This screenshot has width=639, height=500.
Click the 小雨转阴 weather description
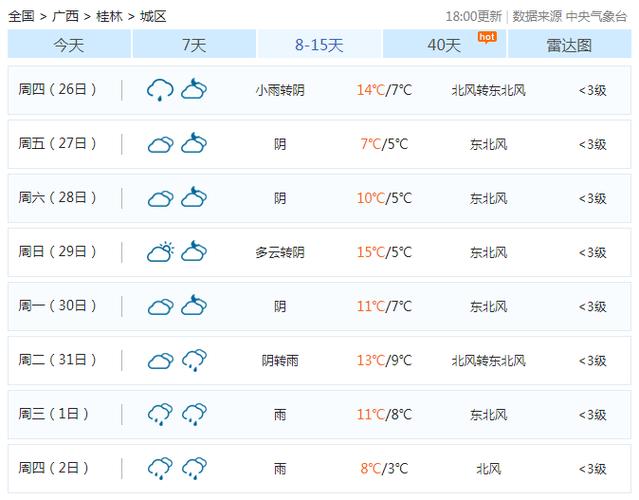coord(280,90)
